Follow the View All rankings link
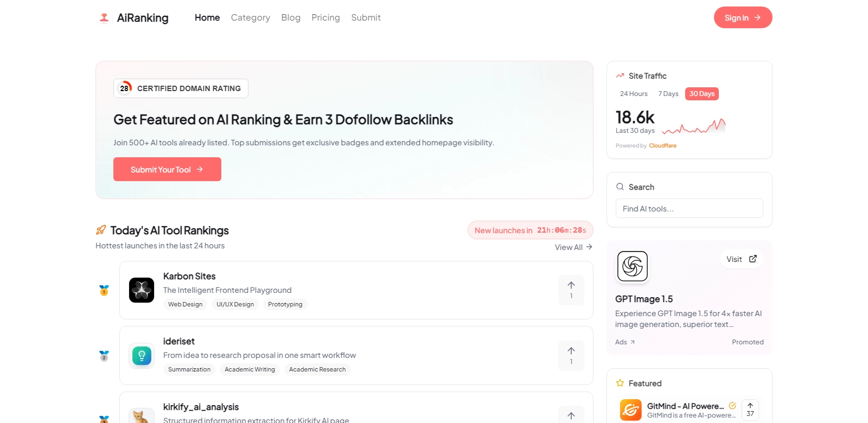This screenshot has width=868, height=423. (573, 247)
